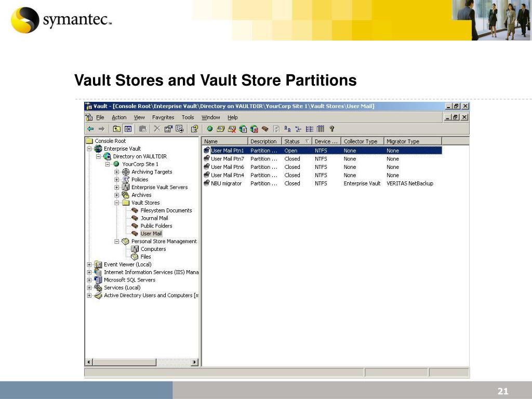Select Filesystem Documents in the tree
This screenshot has height=399, width=532.
pyautogui.click(x=166, y=210)
